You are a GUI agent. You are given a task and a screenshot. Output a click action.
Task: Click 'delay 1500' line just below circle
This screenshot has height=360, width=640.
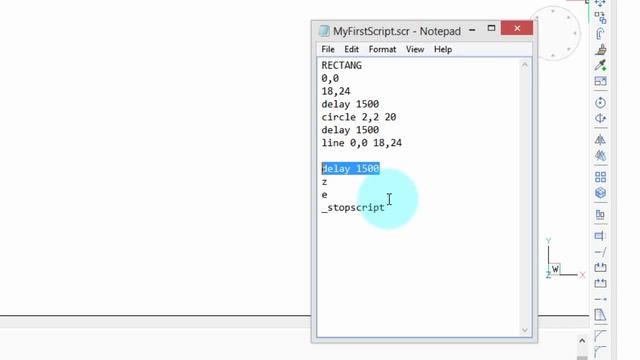click(x=350, y=130)
